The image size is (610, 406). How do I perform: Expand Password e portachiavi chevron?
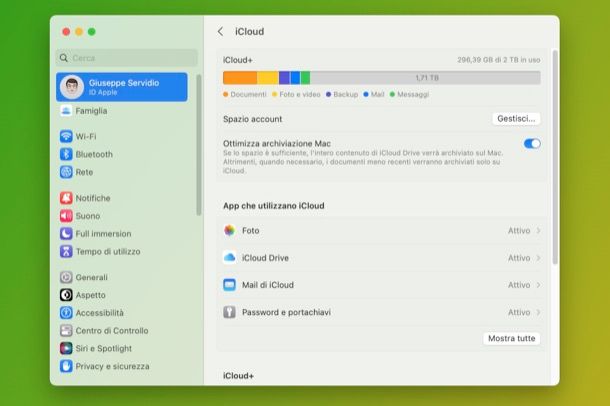(x=538, y=312)
